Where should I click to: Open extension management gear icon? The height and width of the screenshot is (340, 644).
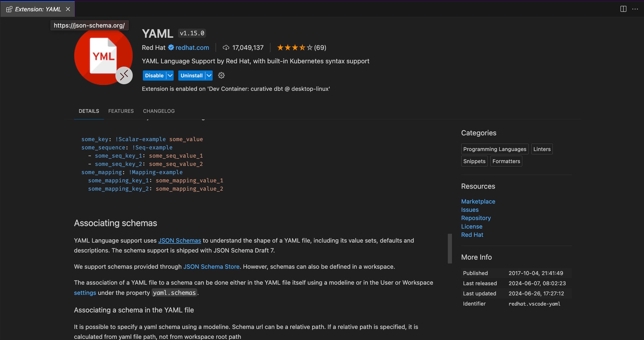pos(221,75)
